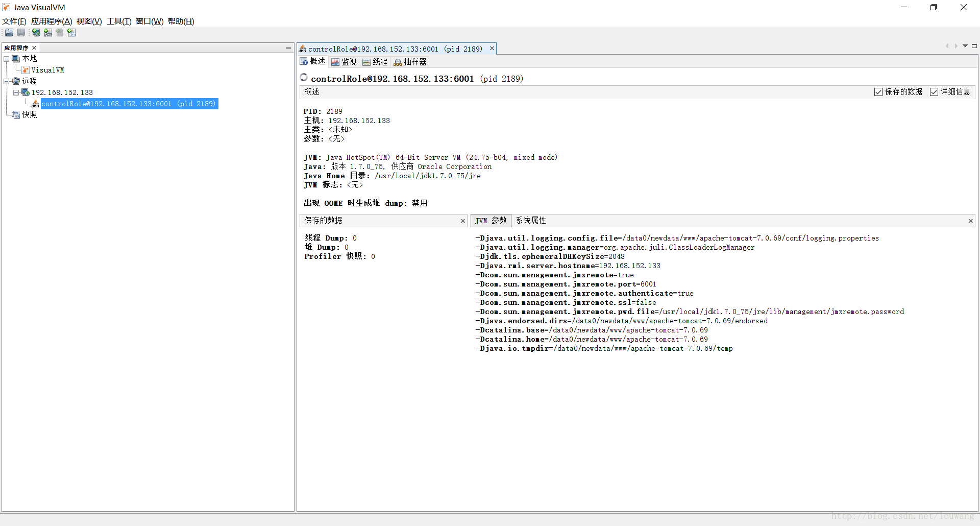This screenshot has width=980, height=526.
Task: Minimize the 应用程序 panel
Action: pyautogui.click(x=288, y=48)
